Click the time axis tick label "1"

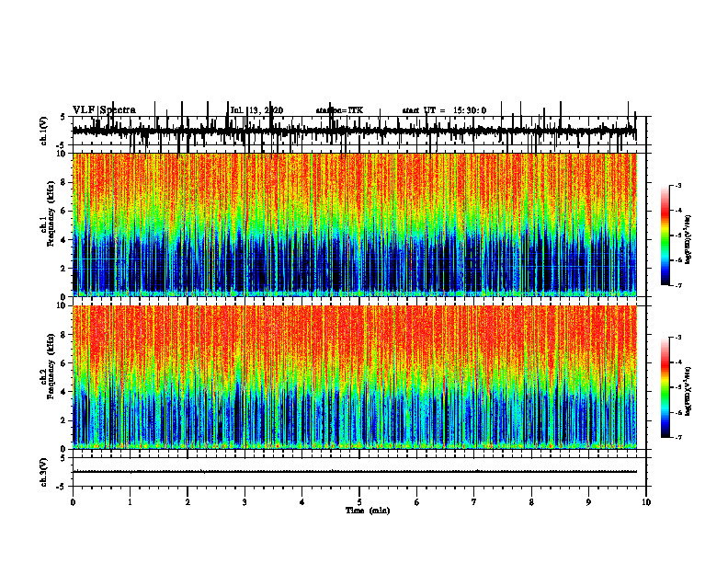(130, 502)
